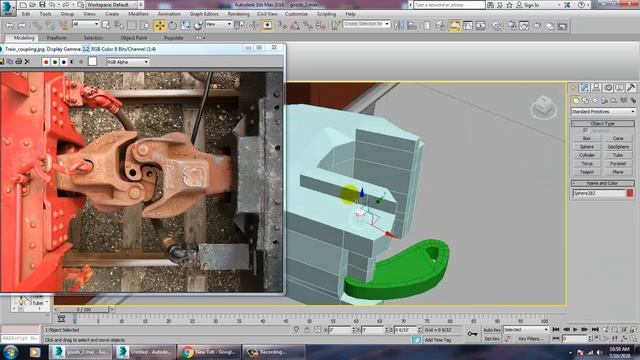Click the Sphere primitive button
640x360 pixels.
[x=587, y=147]
